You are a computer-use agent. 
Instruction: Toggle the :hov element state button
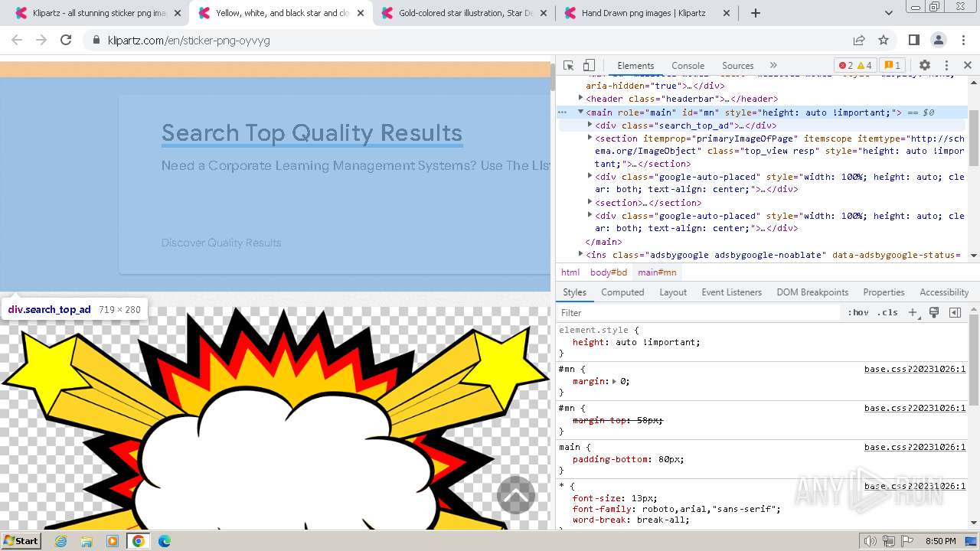858,312
